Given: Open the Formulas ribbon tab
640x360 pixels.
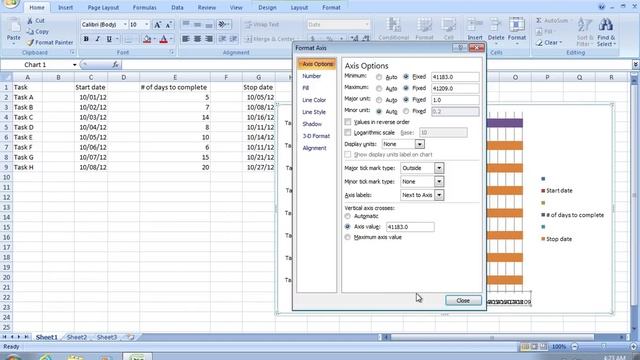Looking at the screenshot, I should 144,7.
